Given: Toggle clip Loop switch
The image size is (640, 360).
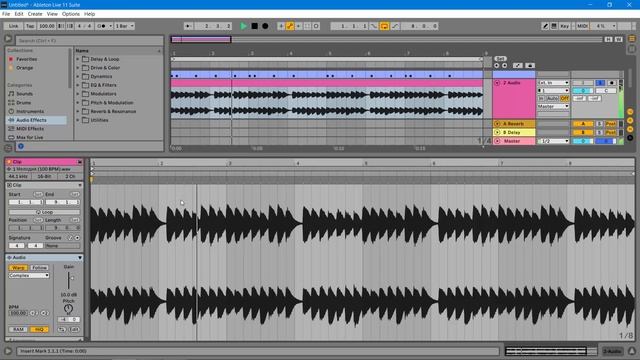Looking at the screenshot, I should tap(44, 212).
